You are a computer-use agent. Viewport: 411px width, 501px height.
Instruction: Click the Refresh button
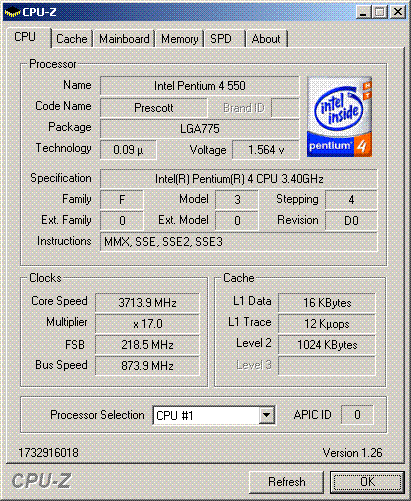286,482
